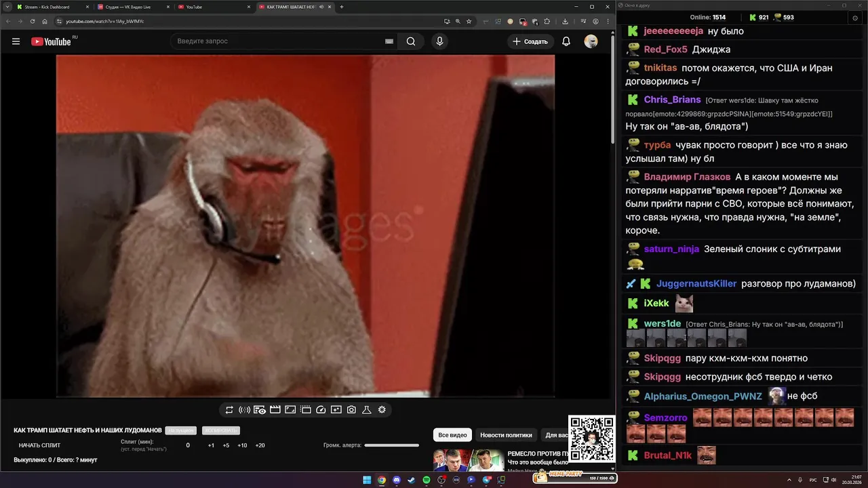Click the split minutes value 0
The height and width of the screenshot is (488, 868).
(188, 445)
